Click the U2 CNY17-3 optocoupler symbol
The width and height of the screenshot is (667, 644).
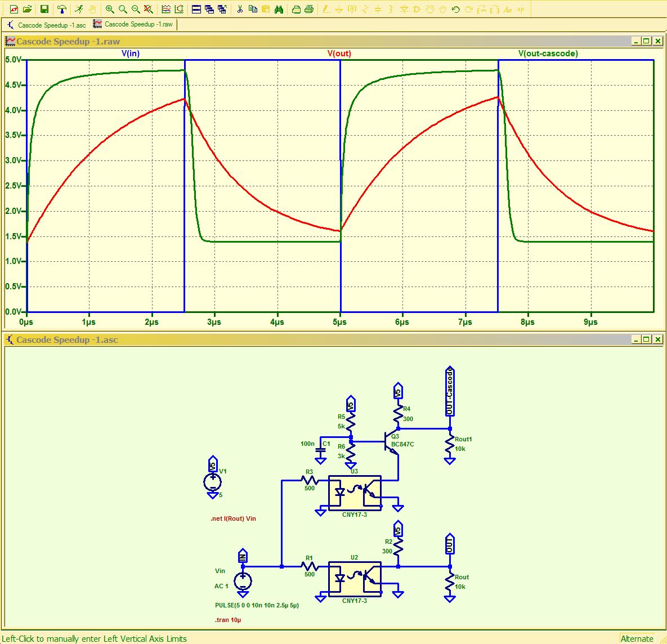355,579
